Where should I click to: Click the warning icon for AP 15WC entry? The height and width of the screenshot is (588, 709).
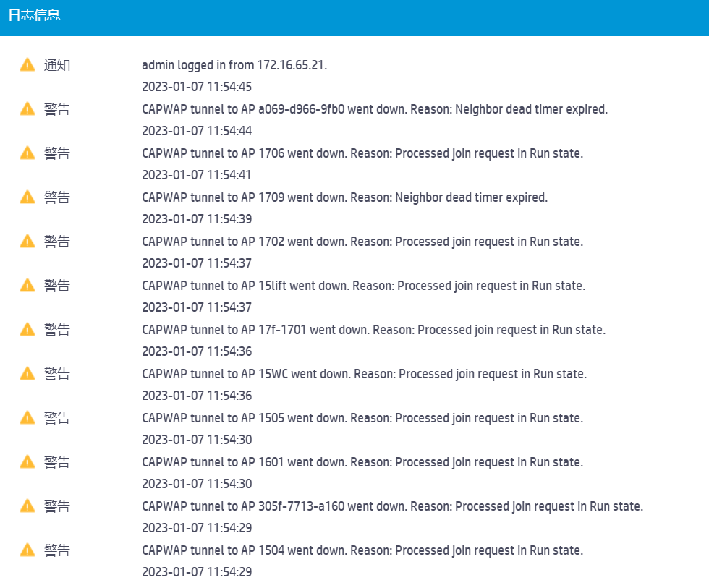point(27,374)
